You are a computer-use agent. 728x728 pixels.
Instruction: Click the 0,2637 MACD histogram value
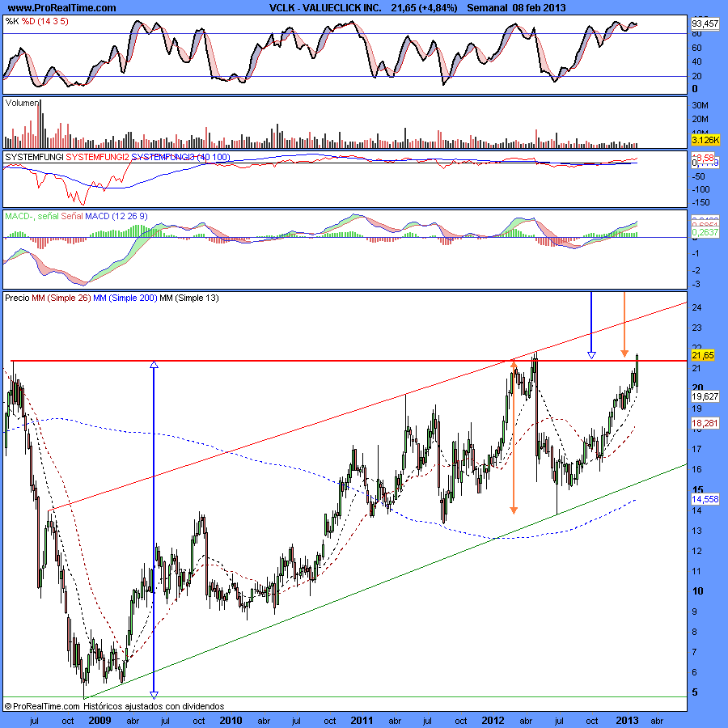click(x=705, y=232)
